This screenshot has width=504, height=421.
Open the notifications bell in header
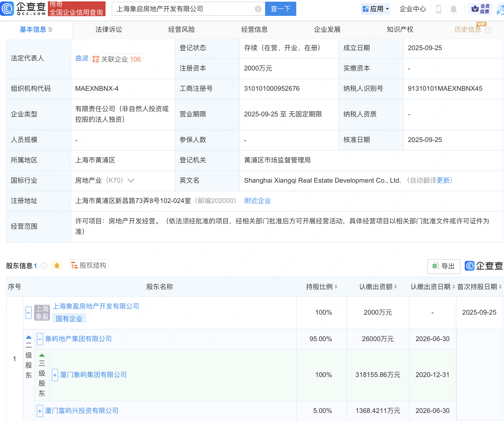pos(453,9)
